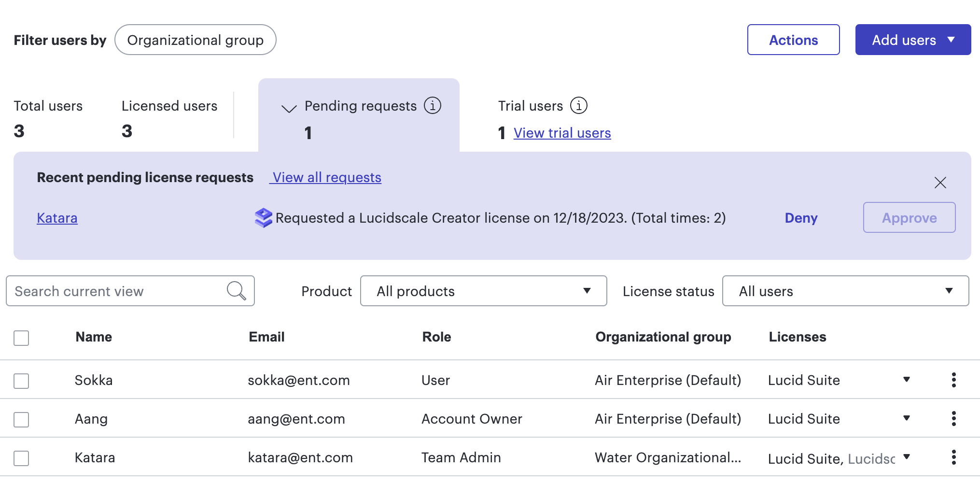Viewport: 980px width, 484px height.
Task: Click the magnifying glass search icon
Action: click(x=236, y=290)
